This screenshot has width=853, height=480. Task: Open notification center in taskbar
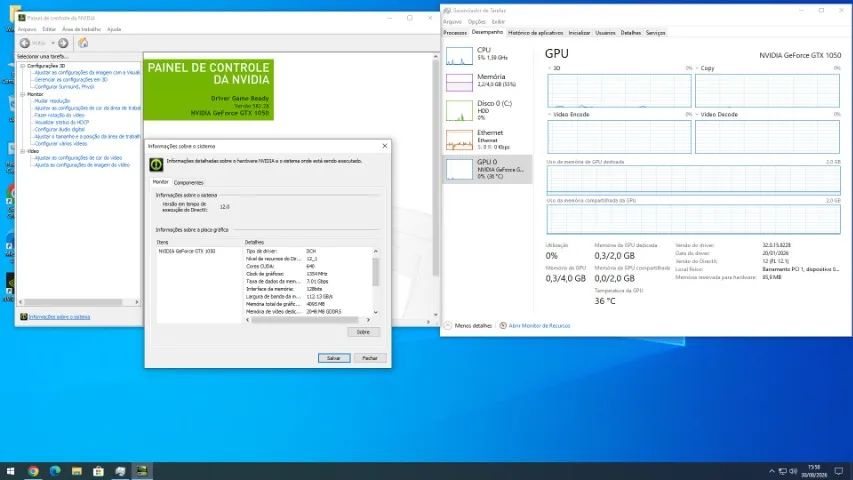(x=839, y=471)
